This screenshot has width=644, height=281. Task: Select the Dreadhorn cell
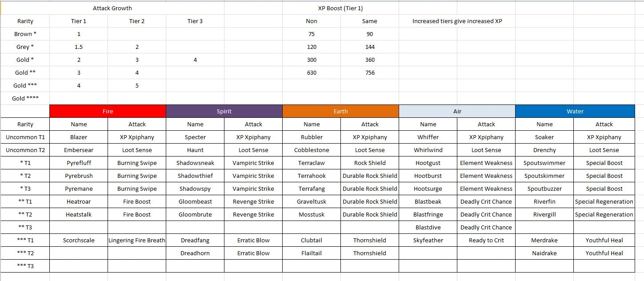pos(195,253)
